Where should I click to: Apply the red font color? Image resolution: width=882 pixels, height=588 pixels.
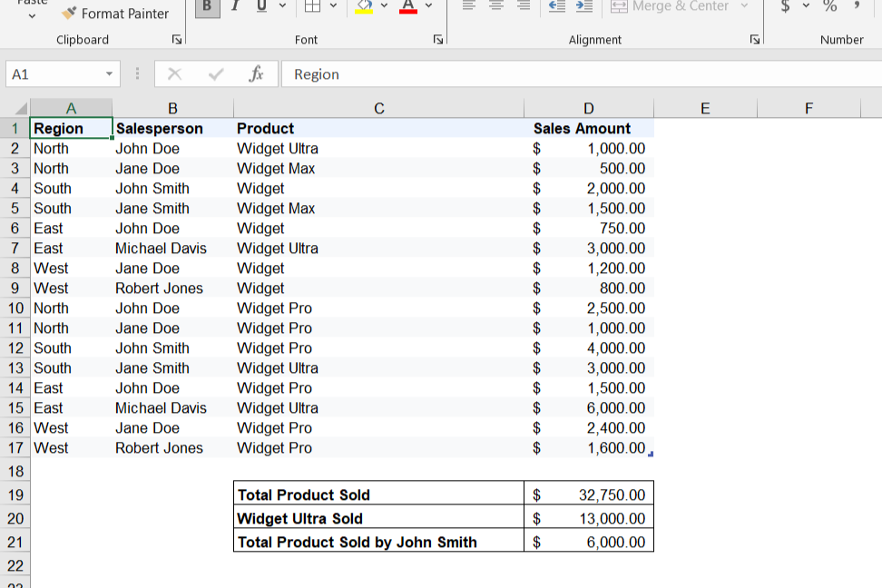pyautogui.click(x=408, y=6)
